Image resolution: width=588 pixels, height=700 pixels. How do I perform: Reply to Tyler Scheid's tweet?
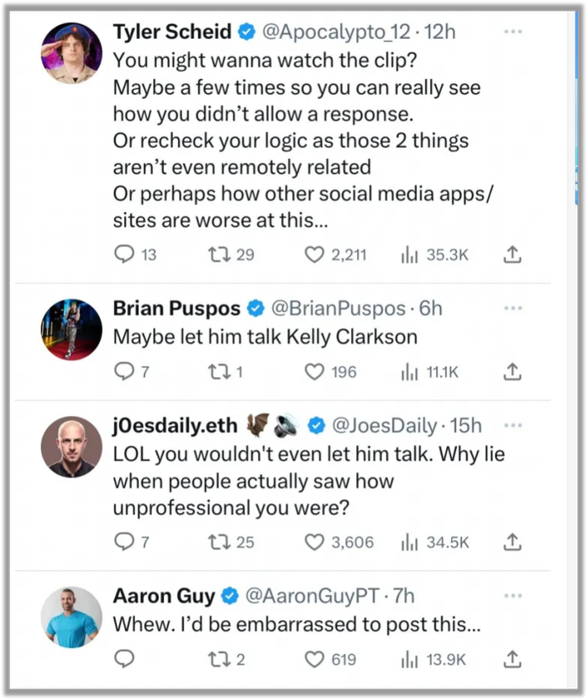pos(123,254)
